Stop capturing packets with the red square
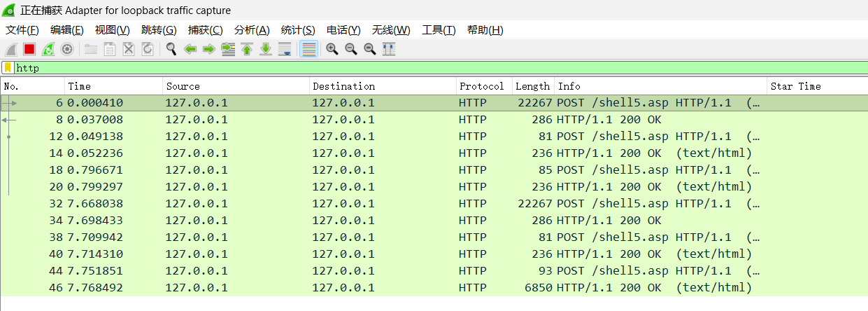Screen dimensions: 868x311 pos(29,49)
